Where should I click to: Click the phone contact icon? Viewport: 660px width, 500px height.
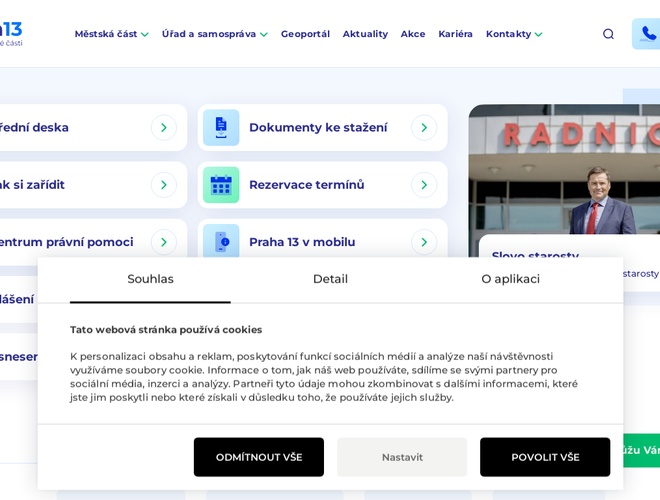[648, 34]
